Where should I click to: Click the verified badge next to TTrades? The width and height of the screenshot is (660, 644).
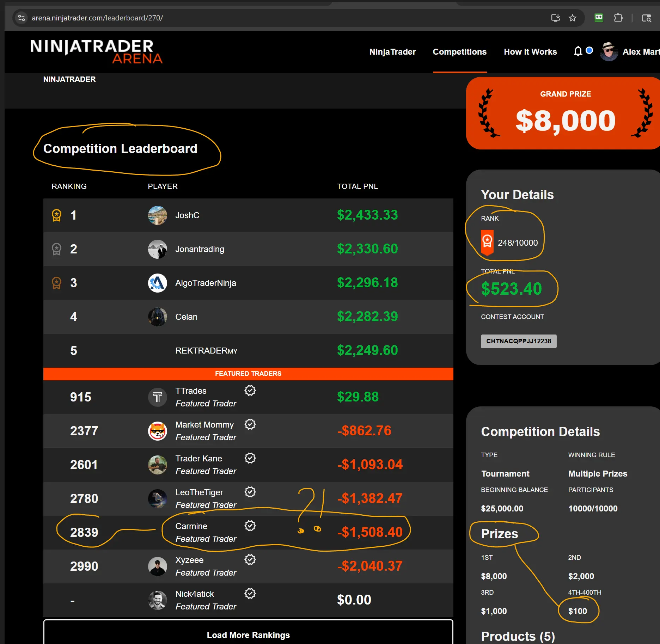[250, 391]
